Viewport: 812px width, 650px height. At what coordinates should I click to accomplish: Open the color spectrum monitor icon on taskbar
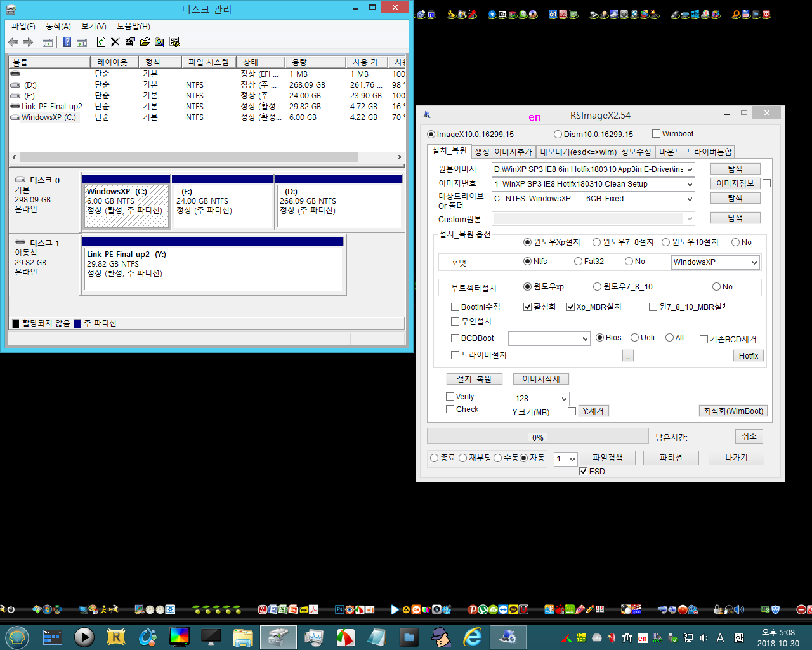coord(180,637)
